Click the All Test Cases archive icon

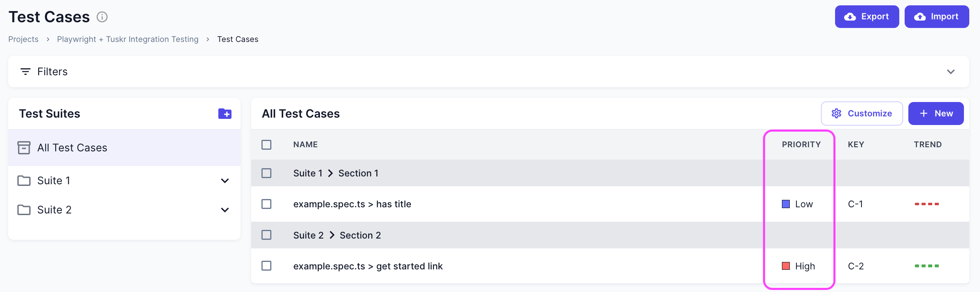click(x=24, y=148)
